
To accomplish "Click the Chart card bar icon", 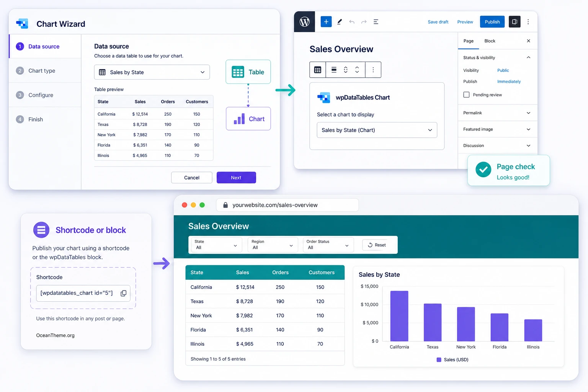I will tap(239, 119).
